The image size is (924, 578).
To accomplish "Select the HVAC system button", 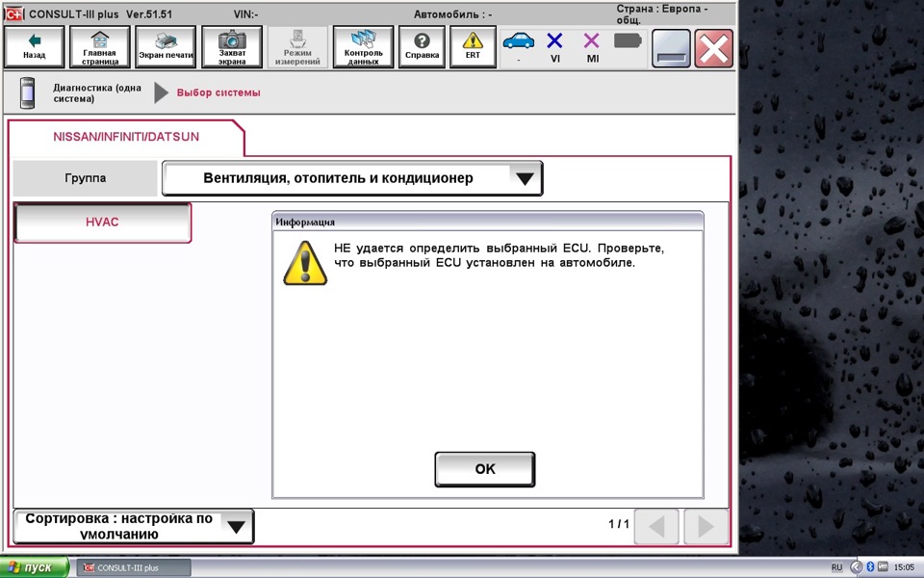I will [103, 223].
